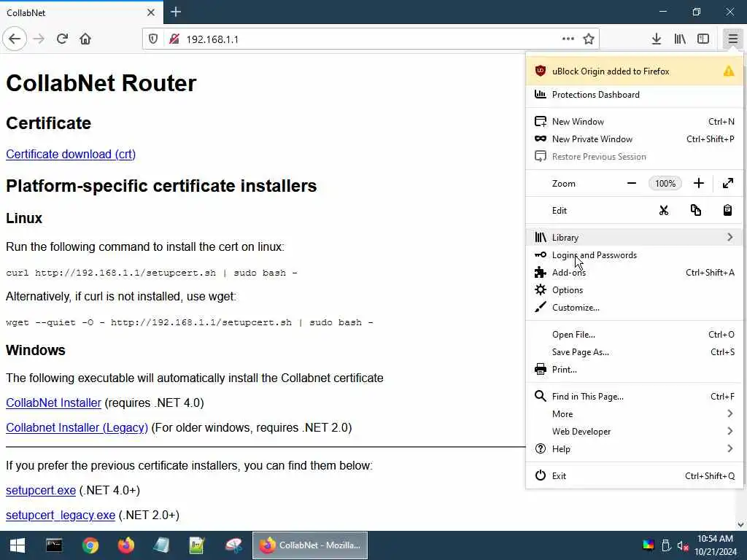The width and height of the screenshot is (747, 560).
Task: Open a new tab with the plus
Action: pyautogui.click(x=176, y=12)
